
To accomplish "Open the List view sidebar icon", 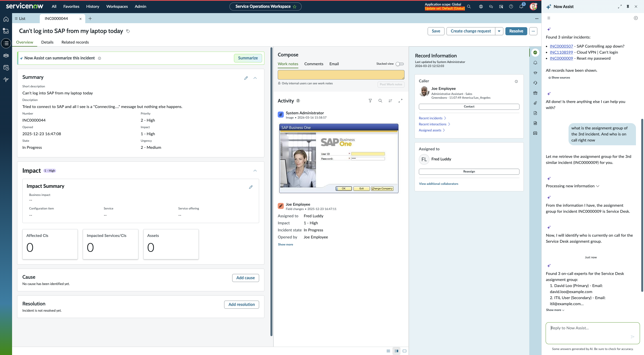I will point(6,43).
